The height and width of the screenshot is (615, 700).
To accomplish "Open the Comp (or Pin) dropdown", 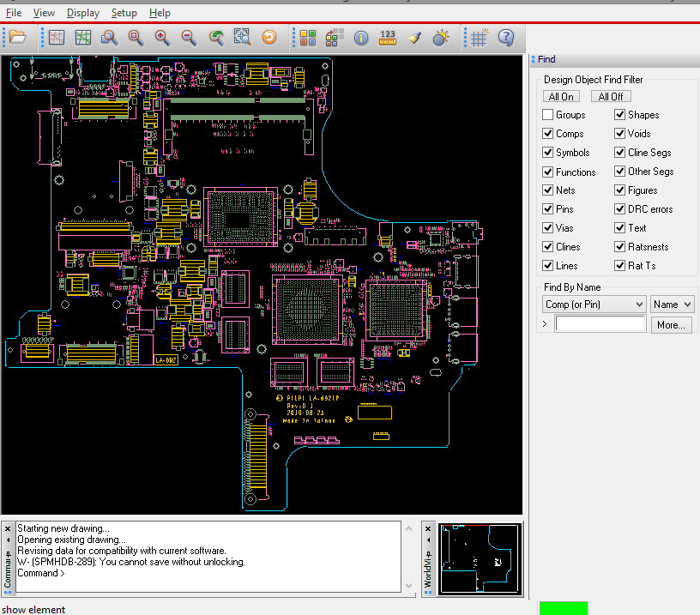I will pyautogui.click(x=594, y=304).
